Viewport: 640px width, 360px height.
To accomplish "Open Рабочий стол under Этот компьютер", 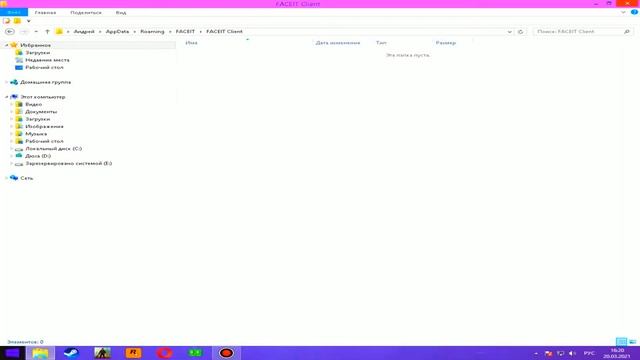I will pyautogui.click(x=44, y=141).
